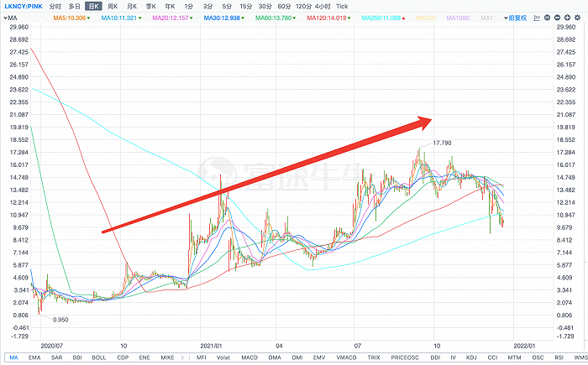Switch to the 30分 interval

point(265,7)
